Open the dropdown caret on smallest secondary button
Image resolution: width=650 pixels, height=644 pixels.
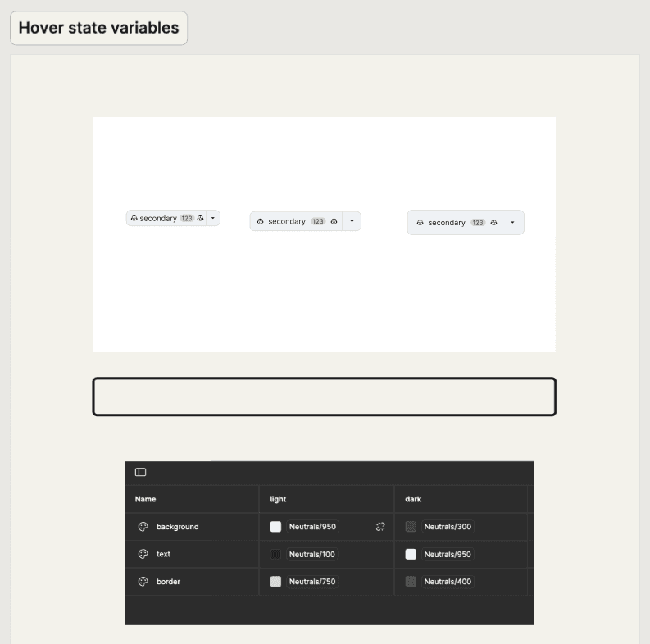213,218
